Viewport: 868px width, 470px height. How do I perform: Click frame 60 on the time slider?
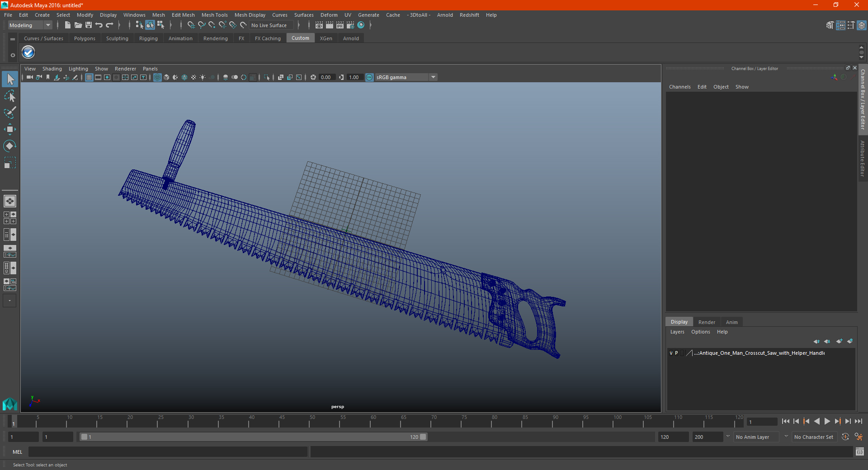[x=370, y=421]
